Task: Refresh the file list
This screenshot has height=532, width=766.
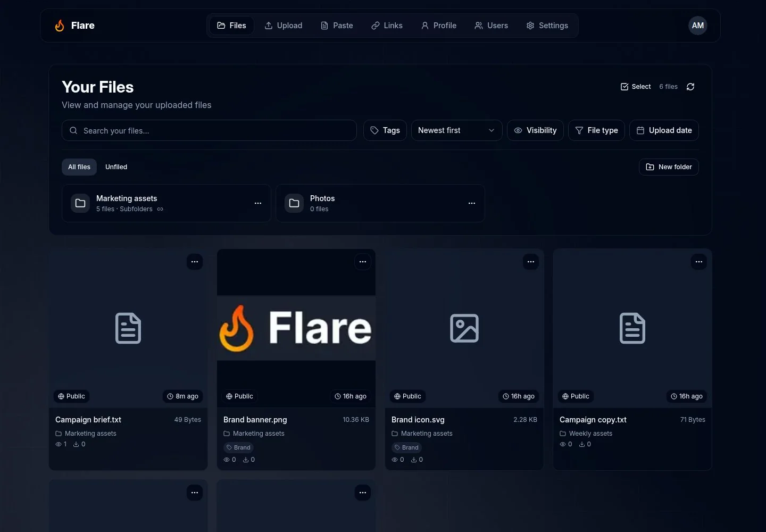Action: tap(690, 87)
